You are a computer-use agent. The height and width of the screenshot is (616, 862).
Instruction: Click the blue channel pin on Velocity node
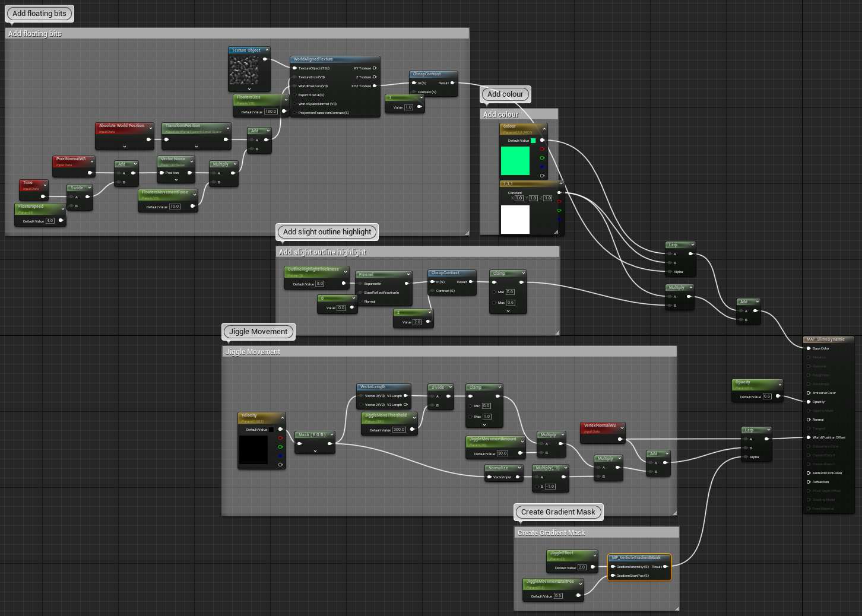(280, 456)
